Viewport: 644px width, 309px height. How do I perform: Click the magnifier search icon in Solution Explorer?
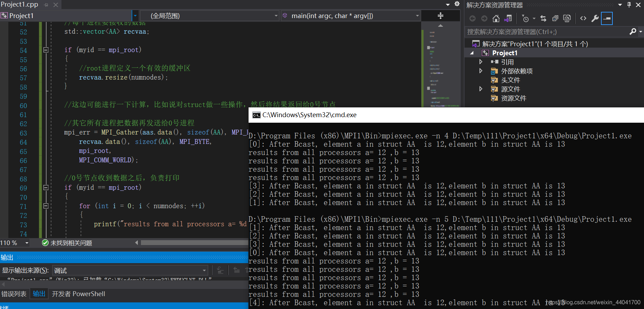click(x=633, y=32)
